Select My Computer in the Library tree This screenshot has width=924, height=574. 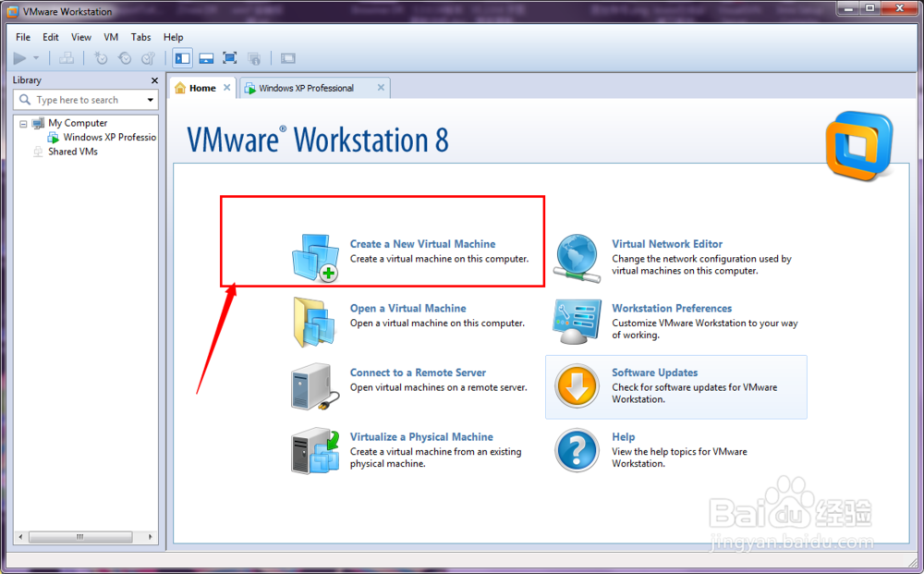pyautogui.click(x=78, y=123)
